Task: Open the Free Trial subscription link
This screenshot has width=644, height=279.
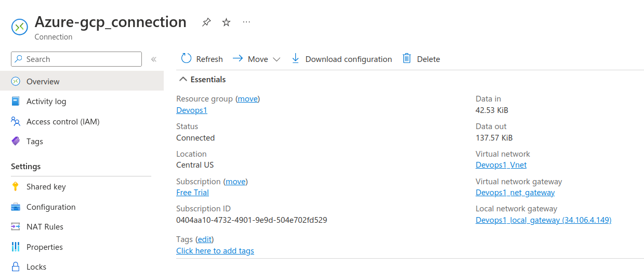Action: [192, 193]
